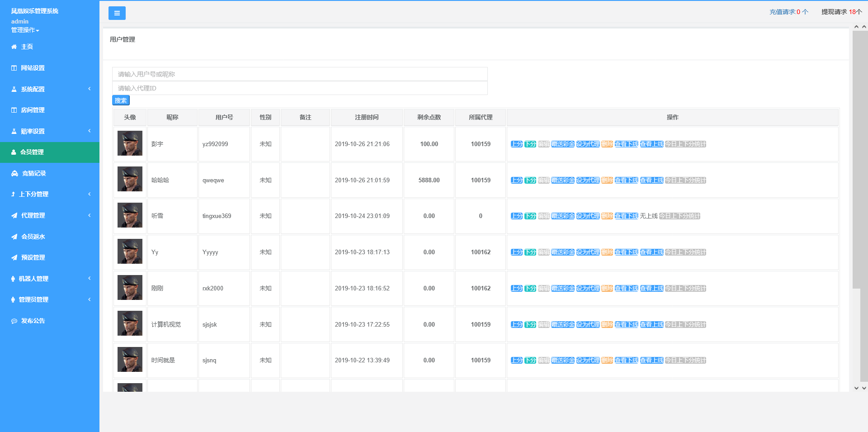Click 删除 for user 彭宇
The height and width of the screenshot is (432, 868).
(x=607, y=144)
